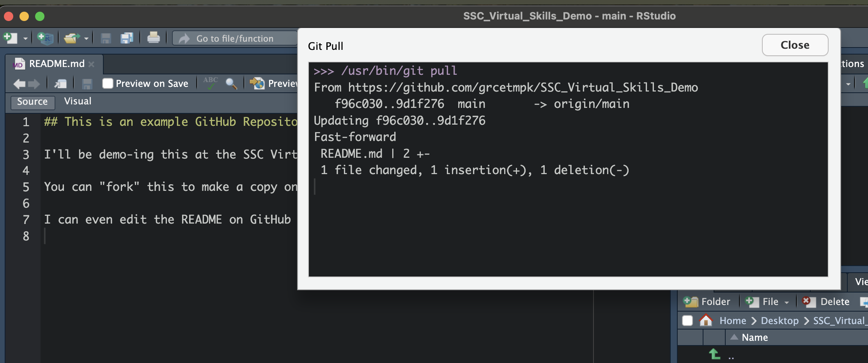Screen dimensions: 868x363
Task: Go up to parent directory
Action: tap(714, 354)
